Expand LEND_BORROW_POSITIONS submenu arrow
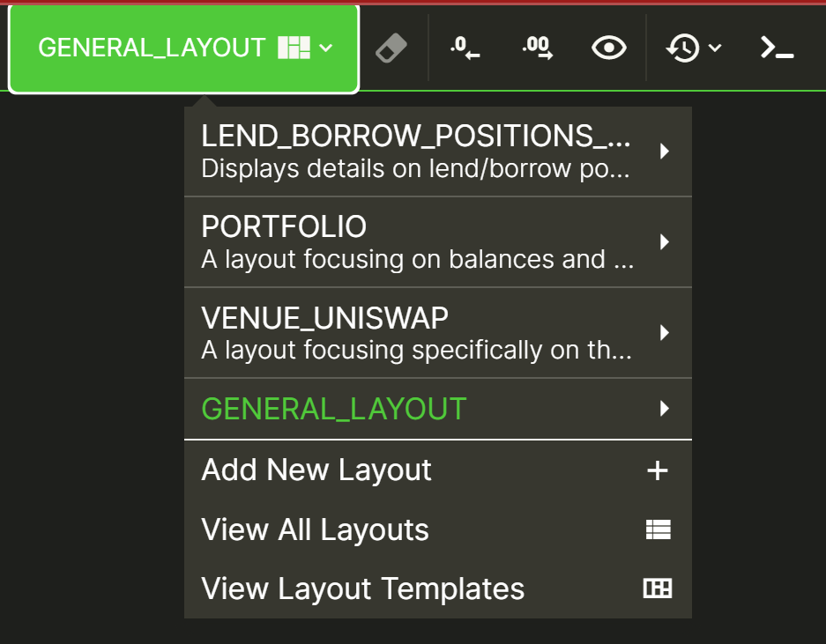This screenshot has width=826, height=644. 665,152
